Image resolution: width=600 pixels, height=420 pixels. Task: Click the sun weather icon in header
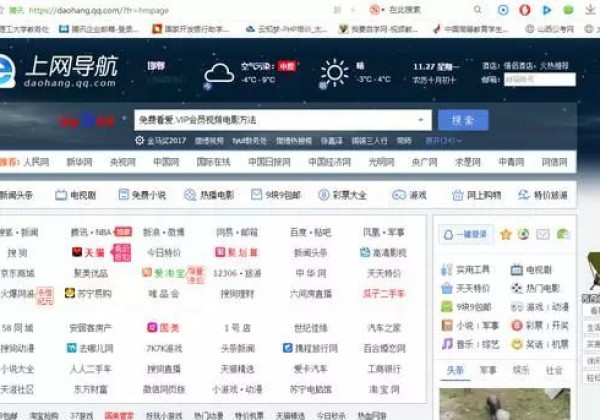point(334,73)
